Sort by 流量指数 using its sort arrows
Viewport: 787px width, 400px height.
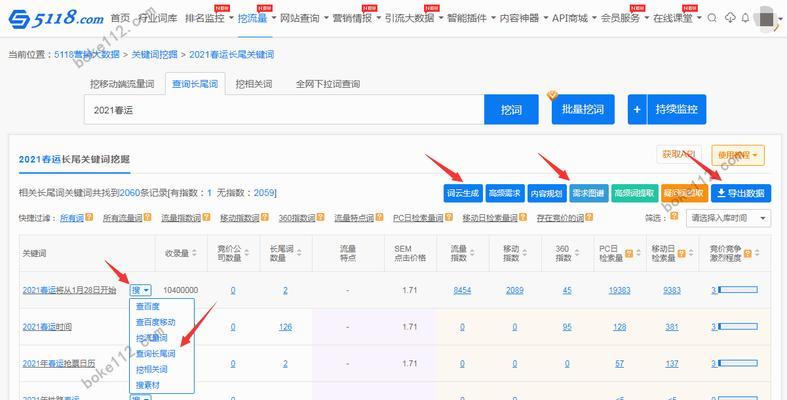click(472, 253)
